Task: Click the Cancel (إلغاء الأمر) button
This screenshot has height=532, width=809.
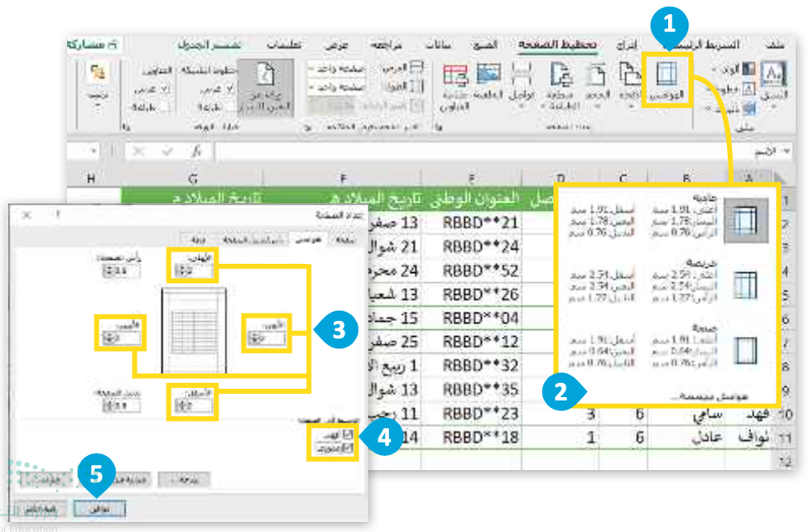Action: (x=41, y=509)
